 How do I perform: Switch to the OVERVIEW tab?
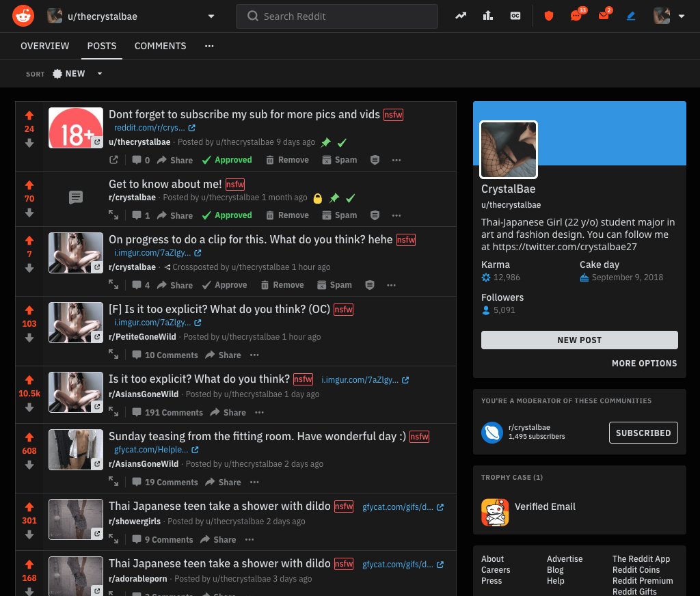click(x=44, y=46)
